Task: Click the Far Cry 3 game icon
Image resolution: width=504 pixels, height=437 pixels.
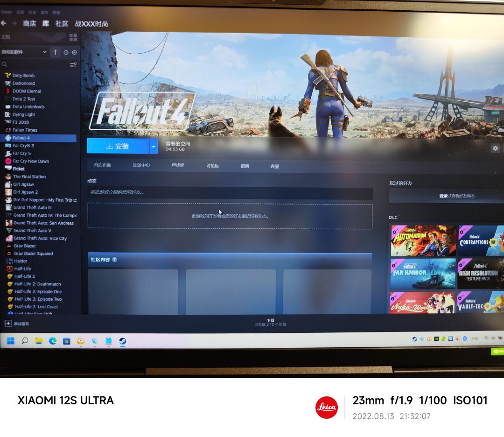Action: (8, 146)
